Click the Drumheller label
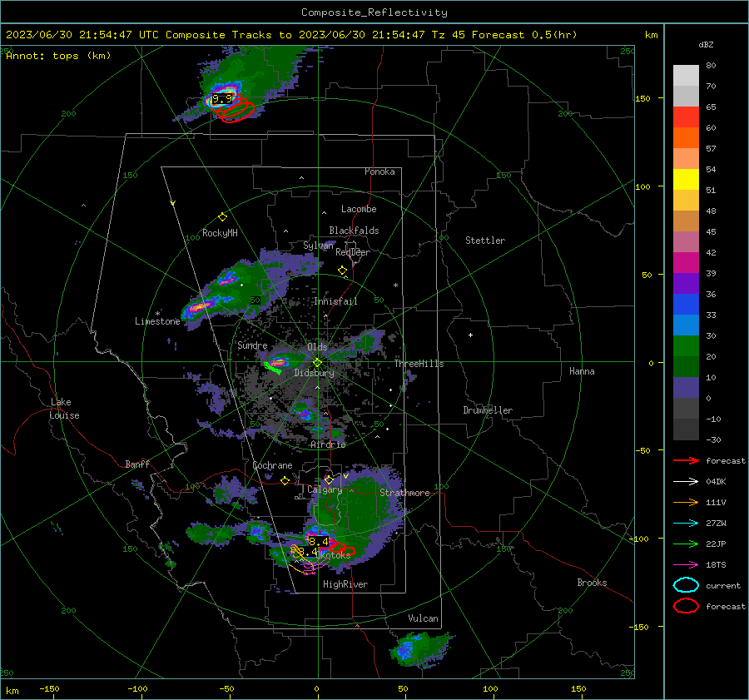Viewport: 749px width, 700px height. [x=488, y=410]
